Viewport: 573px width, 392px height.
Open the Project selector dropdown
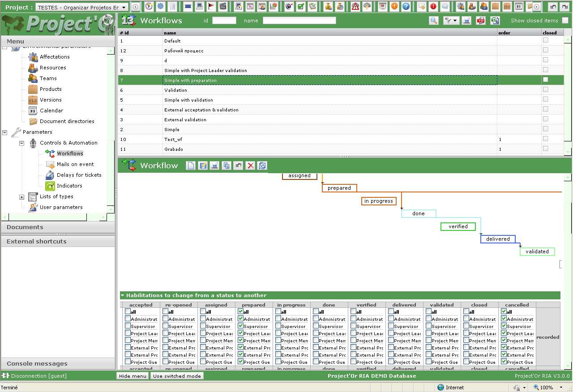click(x=124, y=7)
